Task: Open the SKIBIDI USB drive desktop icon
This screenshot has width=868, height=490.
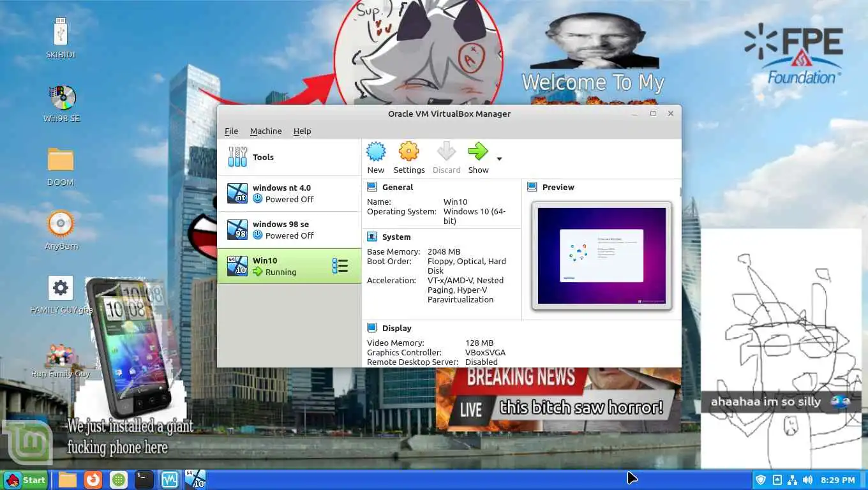Action: pos(61,38)
